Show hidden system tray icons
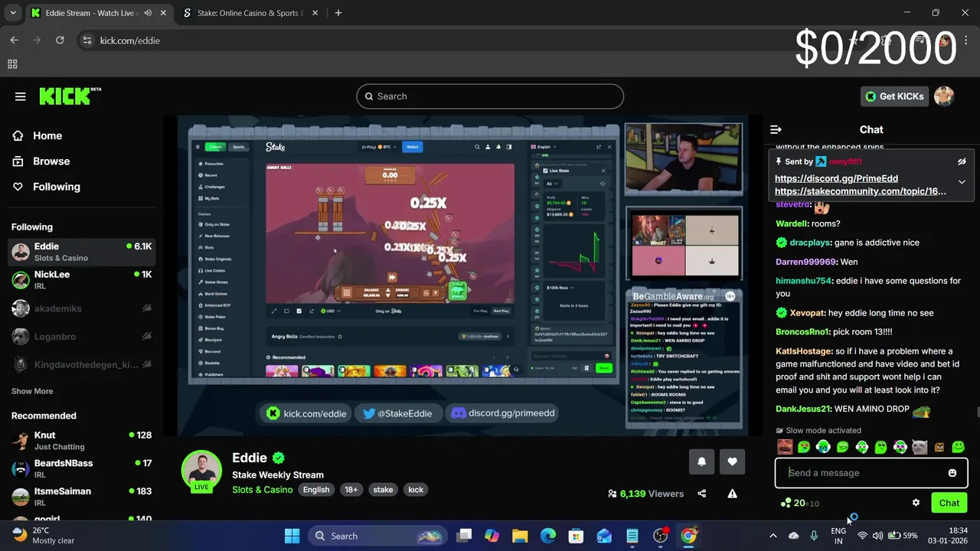Viewport: 980px width, 551px height. 773,536
